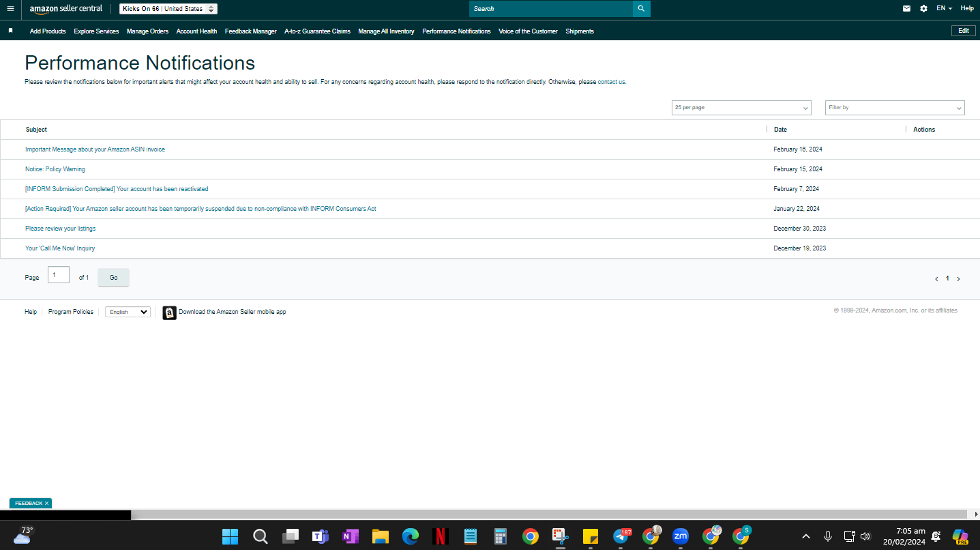
Task: Click the Edit button for the nav bar
Action: pyautogui.click(x=964, y=31)
